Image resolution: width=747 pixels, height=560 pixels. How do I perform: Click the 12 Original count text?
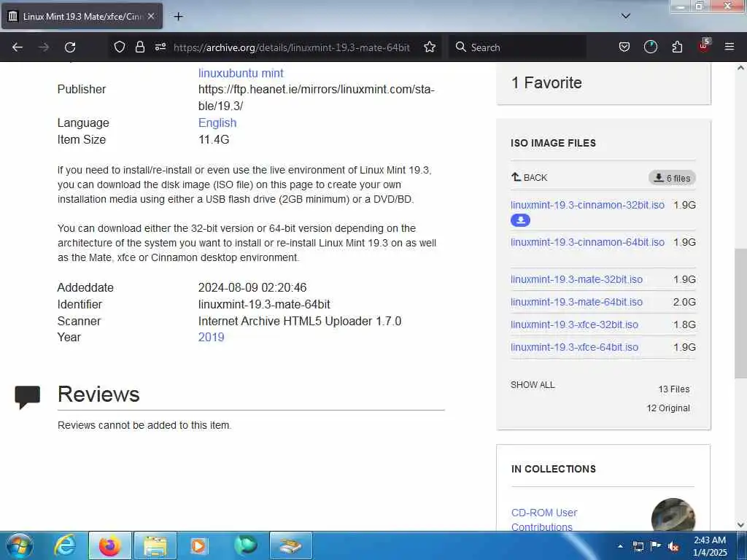coord(668,408)
